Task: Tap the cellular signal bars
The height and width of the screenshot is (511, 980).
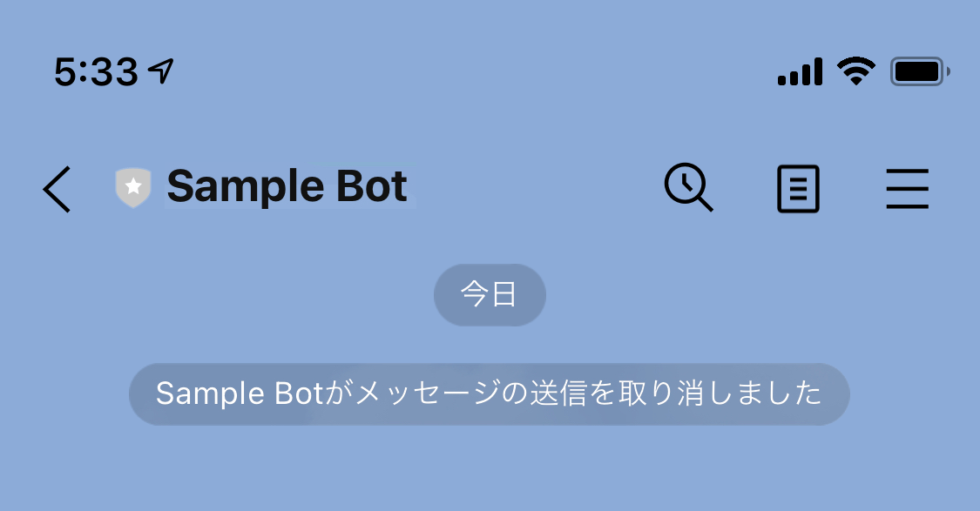Action: click(800, 71)
